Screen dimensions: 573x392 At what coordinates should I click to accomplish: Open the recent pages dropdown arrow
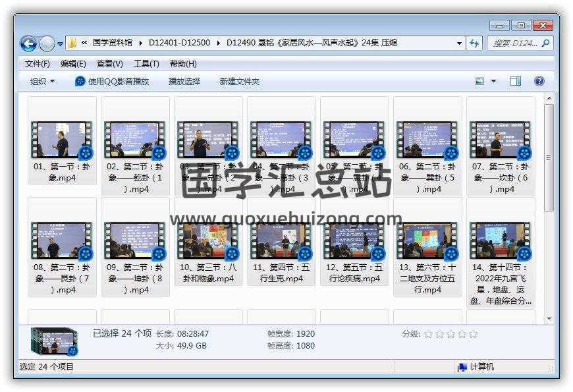click(x=61, y=44)
